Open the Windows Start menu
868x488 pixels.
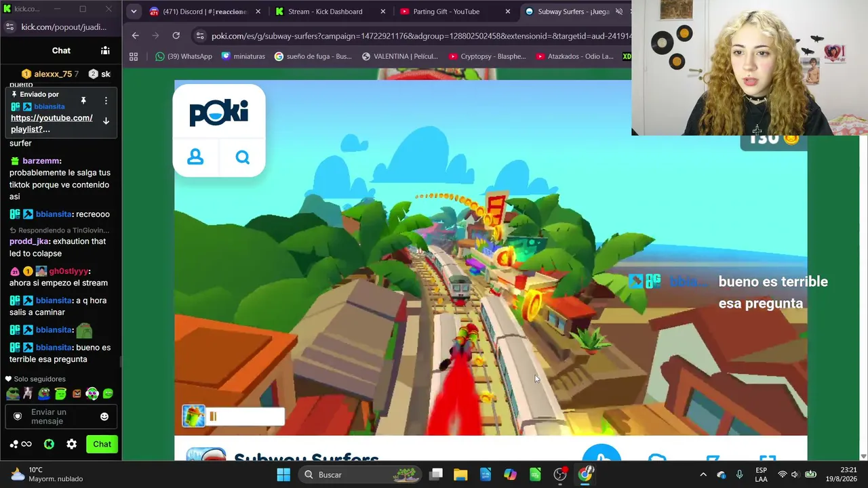(x=283, y=474)
